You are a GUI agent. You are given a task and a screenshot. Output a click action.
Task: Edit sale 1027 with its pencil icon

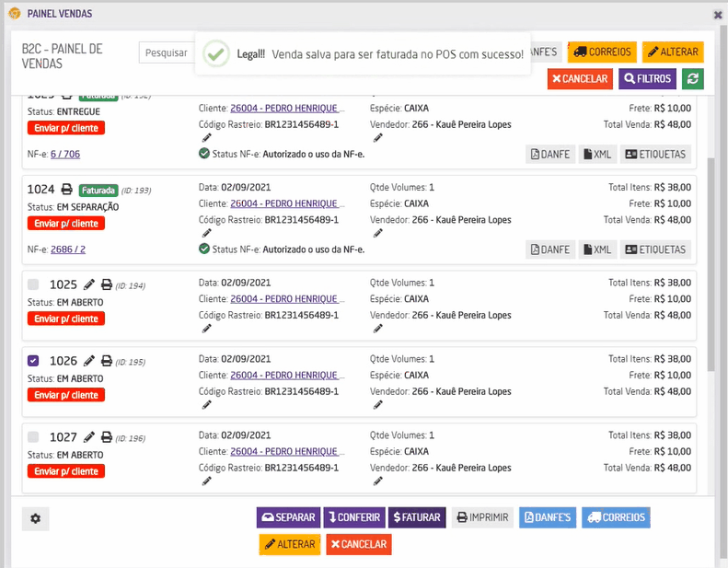tap(89, 436)
